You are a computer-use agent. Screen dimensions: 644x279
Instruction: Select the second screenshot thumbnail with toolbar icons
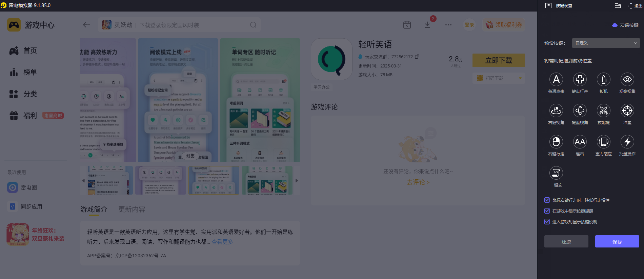[x=160, y=180]
